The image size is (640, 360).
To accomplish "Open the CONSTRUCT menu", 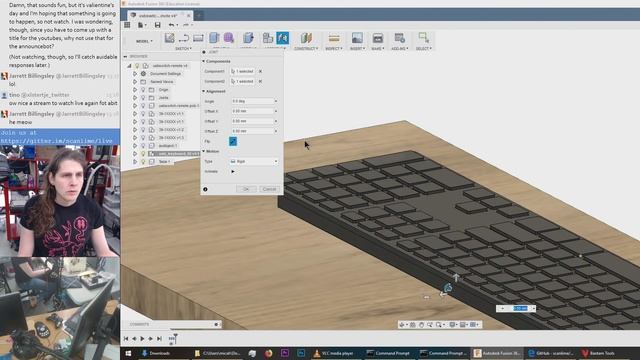I will coord(306,49).
